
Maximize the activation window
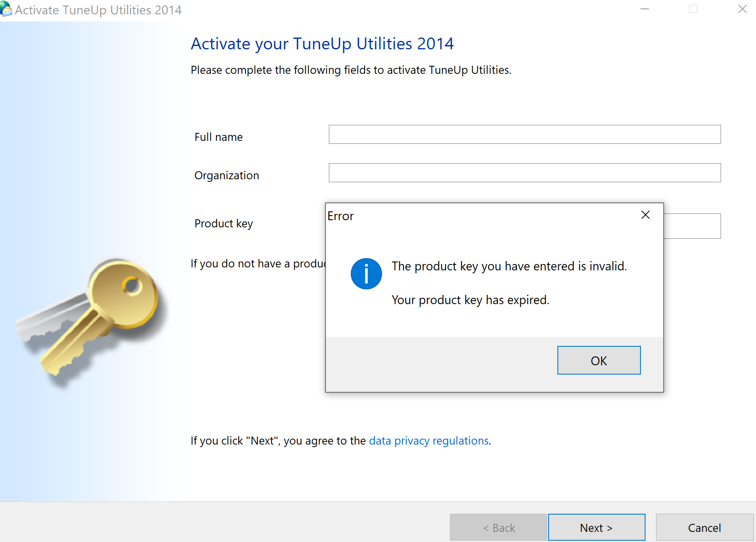click(x=693, y=9)
